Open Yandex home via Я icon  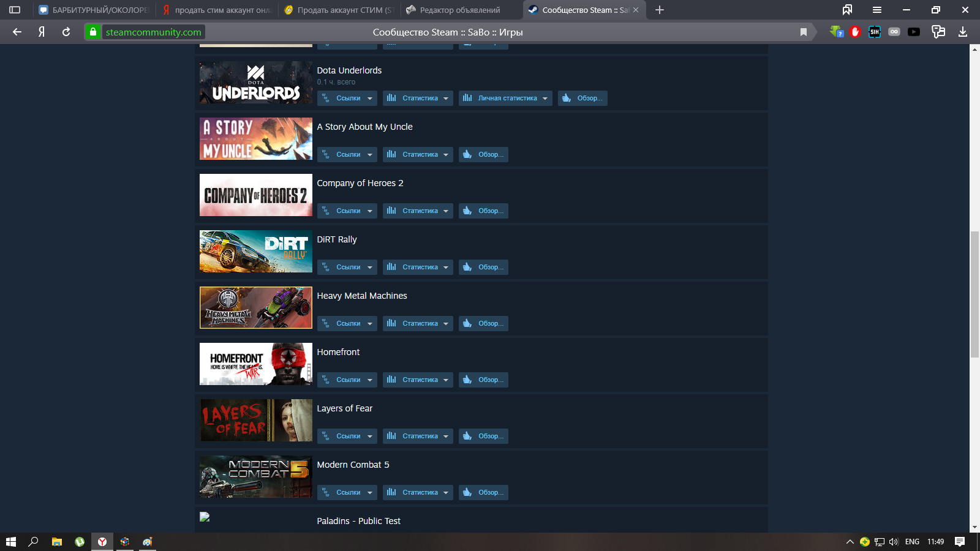tap(42, 32)
